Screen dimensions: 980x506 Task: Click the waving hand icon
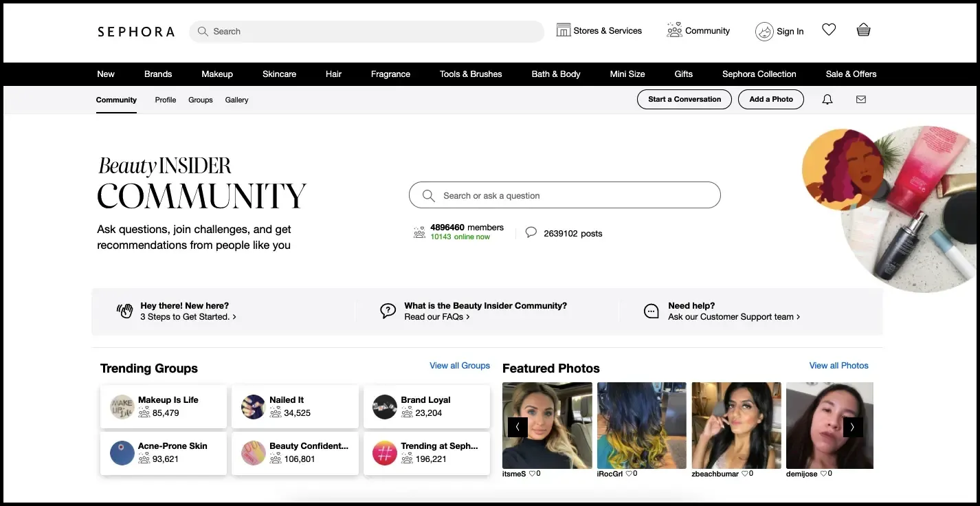click(124, 311)
